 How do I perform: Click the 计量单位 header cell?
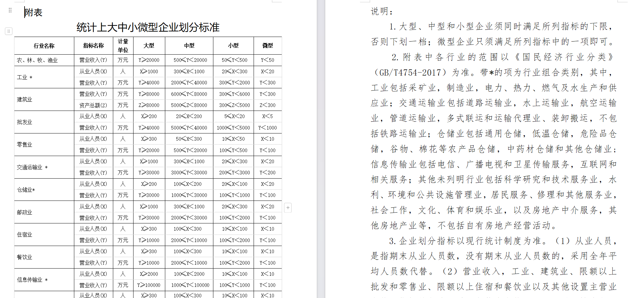pyautogui.click(x=123, y=46)
